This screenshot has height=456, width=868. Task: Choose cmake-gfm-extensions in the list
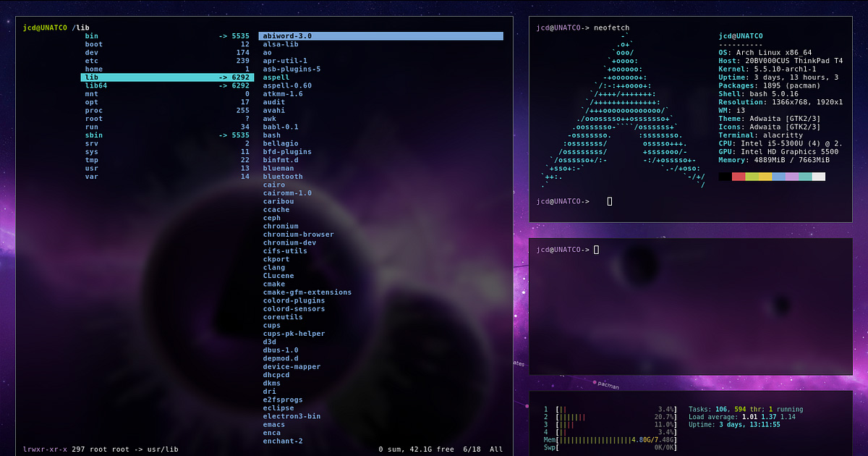pyautogui.click(x=307, y=292)
